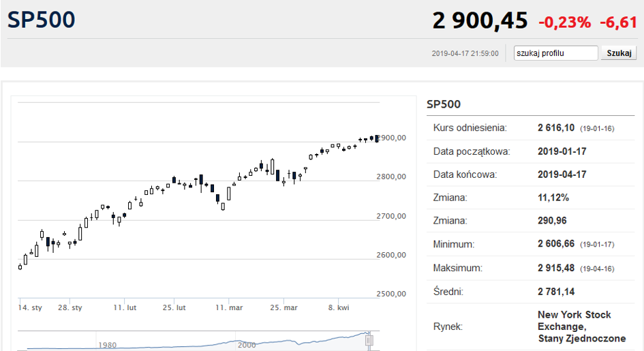Click the -6,61 point change value

(619, 22)
